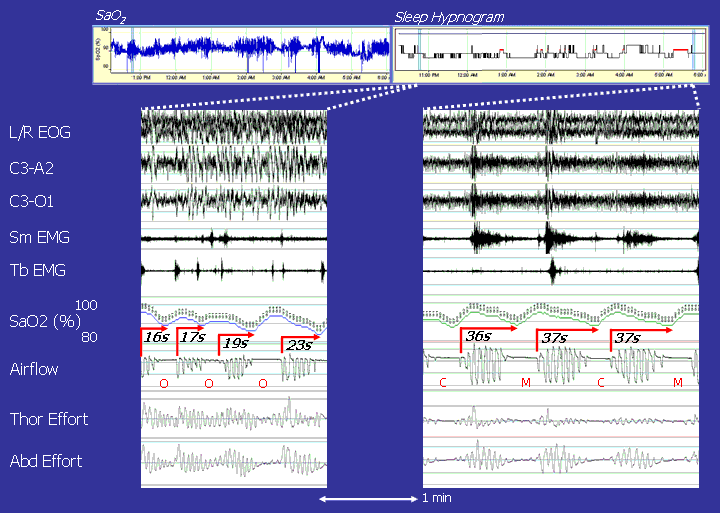Click the Airflow channel label

point(33,369)
